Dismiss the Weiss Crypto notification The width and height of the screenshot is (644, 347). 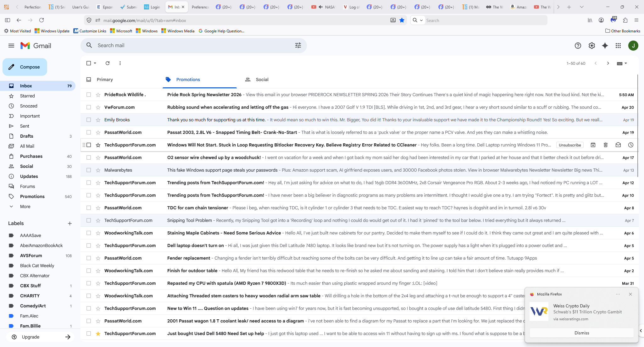[x=581, y=333]
